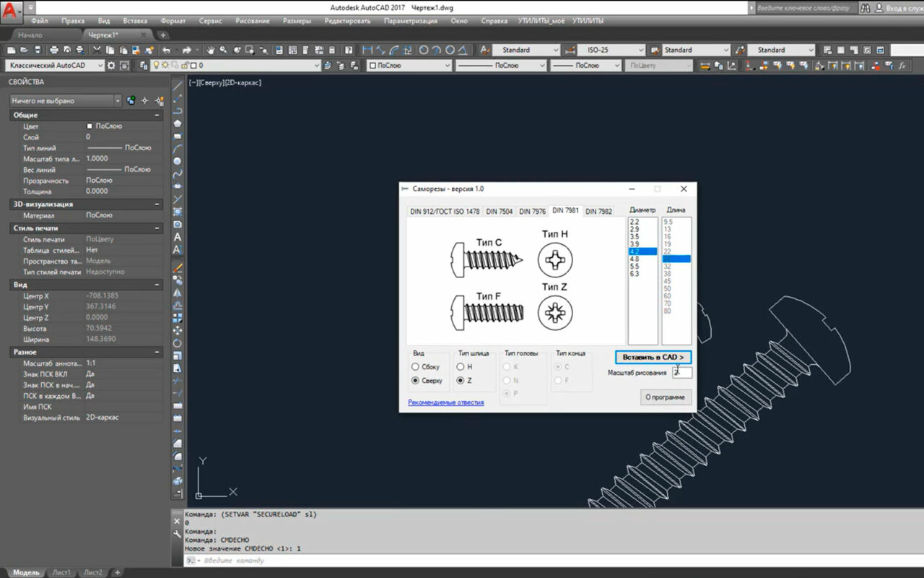Click the Open file icon
Viewport: 924px width, 578px height.
click(x=24, y=50)
